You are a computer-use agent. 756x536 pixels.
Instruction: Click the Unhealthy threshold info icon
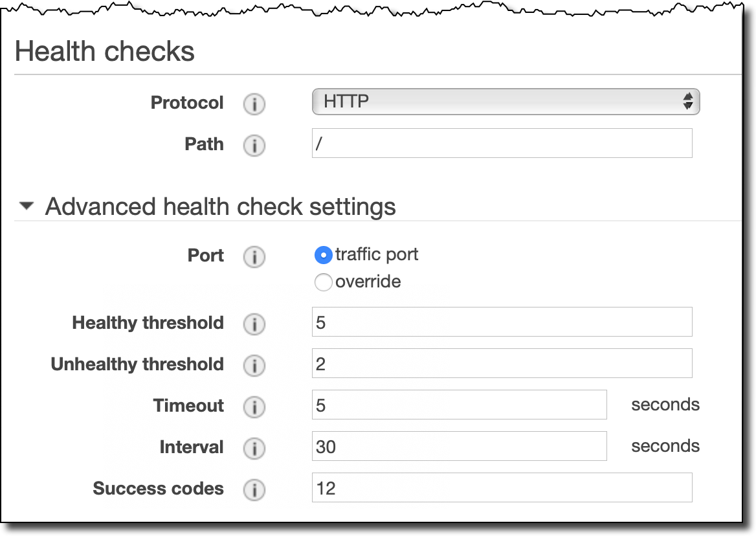click(x=254, y=365)
